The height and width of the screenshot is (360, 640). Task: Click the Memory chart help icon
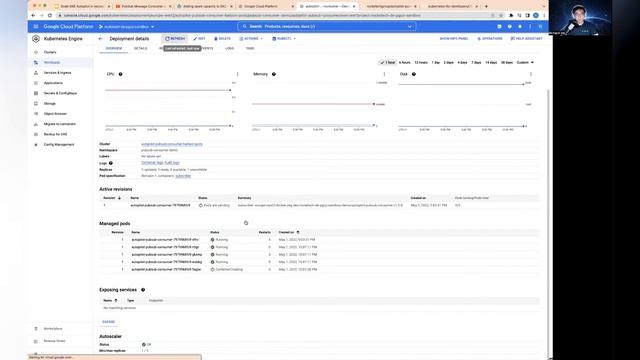[274, 74]
